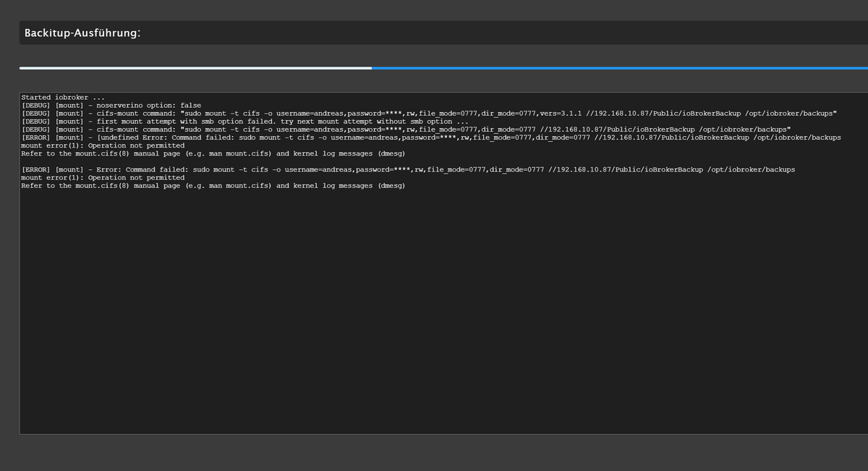Click the last "mount error(1): Operation not permitted" line

[103, 177]
